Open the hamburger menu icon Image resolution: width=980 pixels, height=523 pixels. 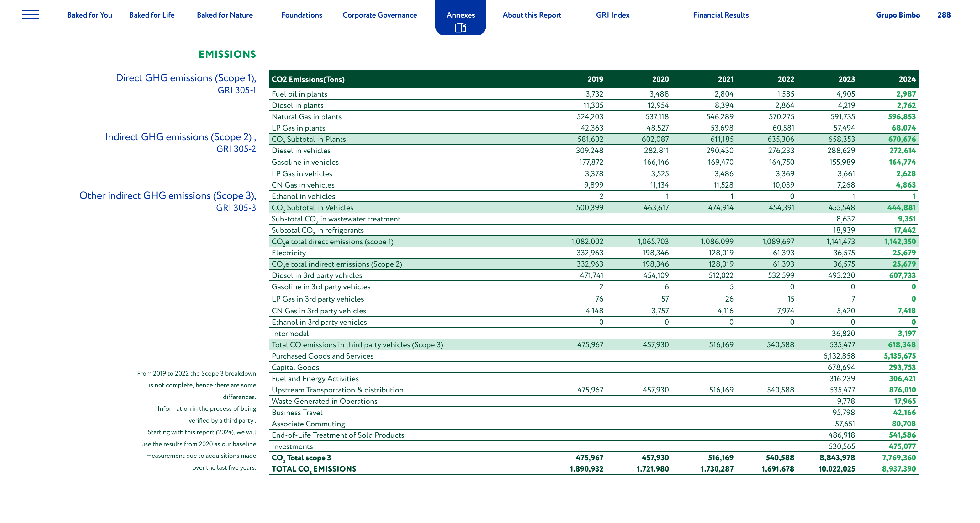point(30,15)
